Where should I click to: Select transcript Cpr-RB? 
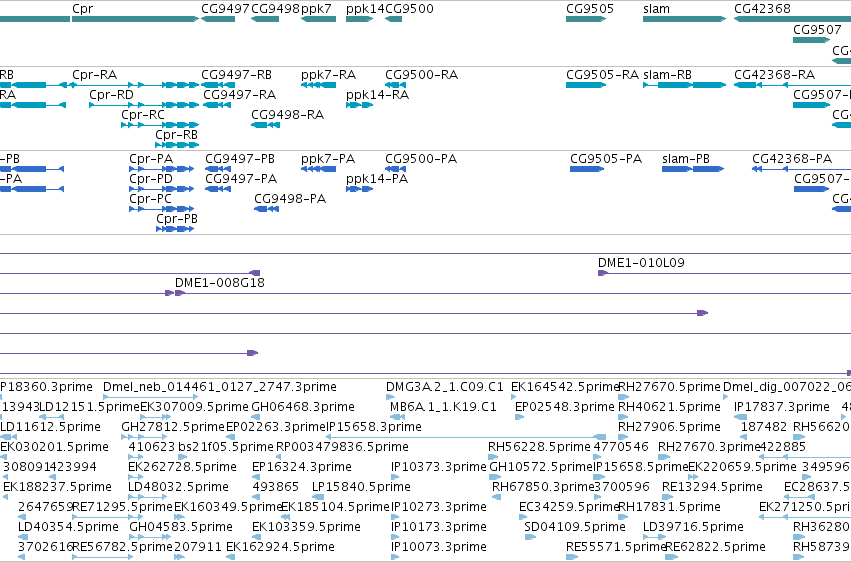177,145
